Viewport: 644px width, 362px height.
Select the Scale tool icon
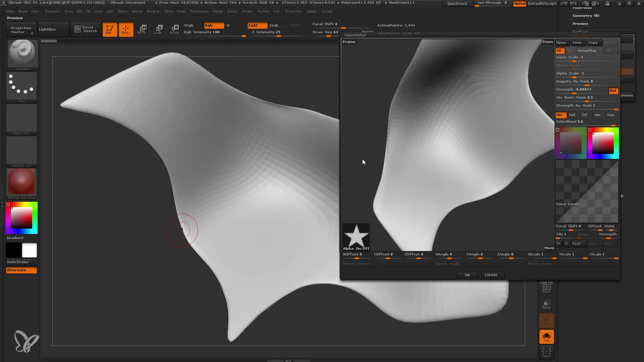157,29
